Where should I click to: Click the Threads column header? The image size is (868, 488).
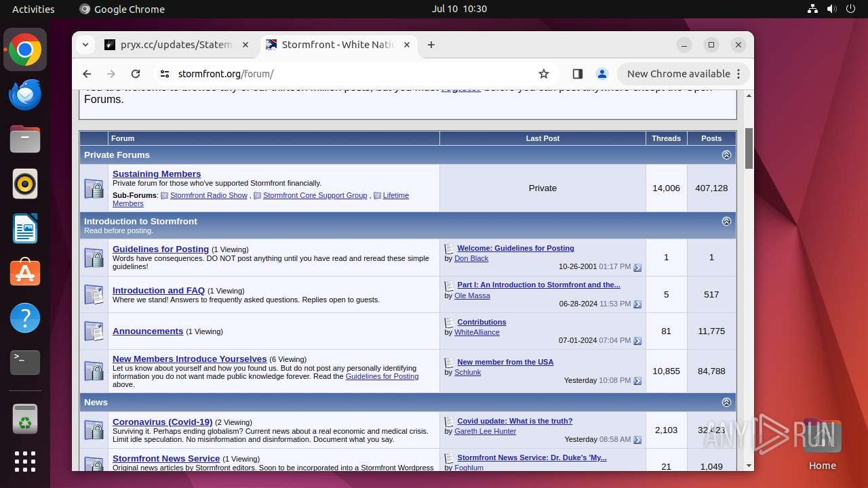(x=666, y=138)
